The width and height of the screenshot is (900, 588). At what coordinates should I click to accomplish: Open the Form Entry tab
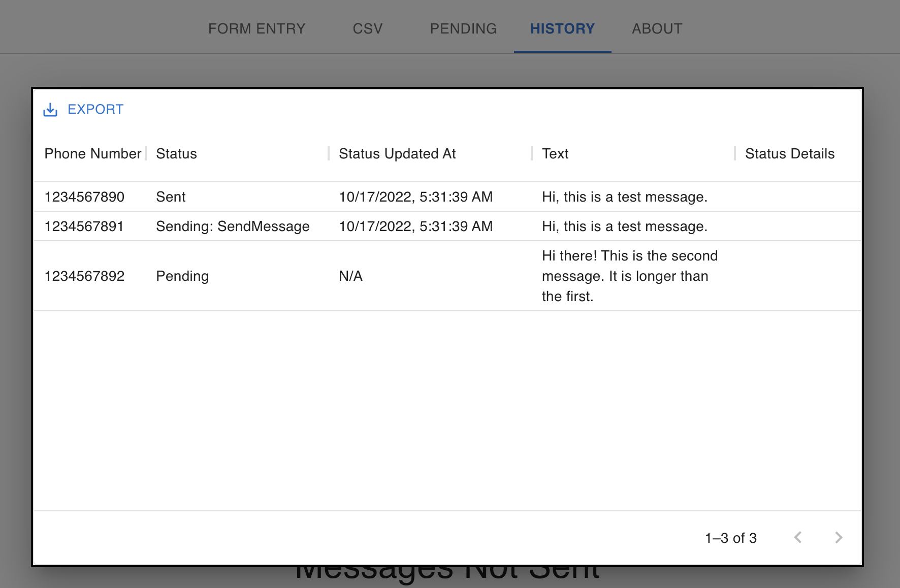(x=256, y=28)
